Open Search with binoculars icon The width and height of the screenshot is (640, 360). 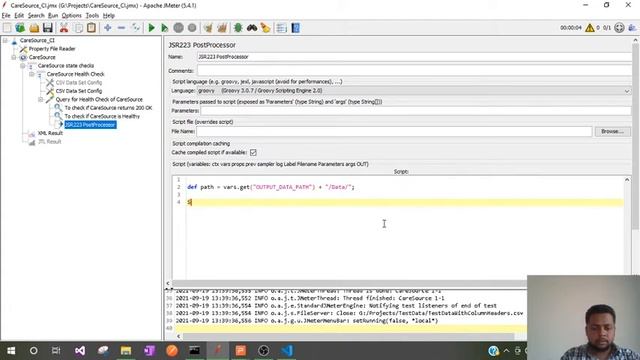tap(252, 28)
